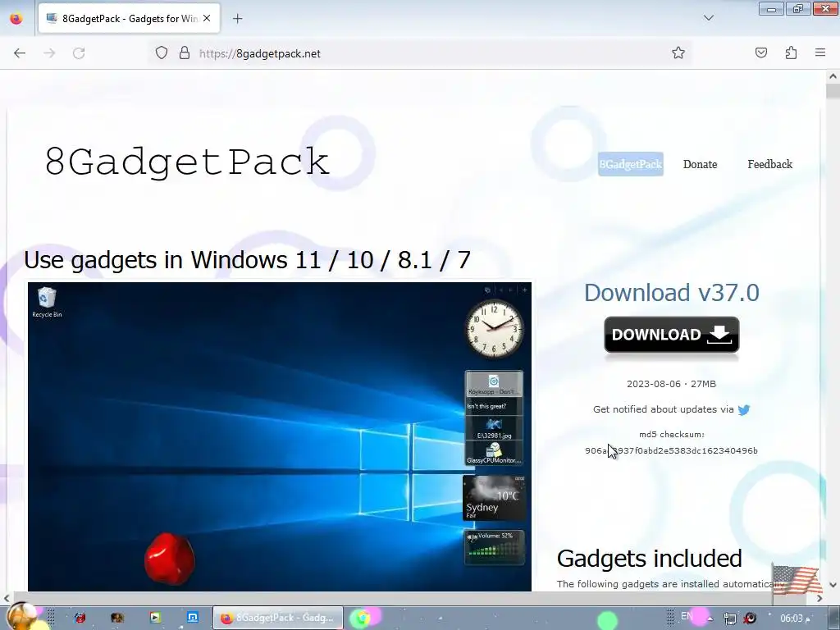
Task: Click the network tray icon
Action: [x=729, y=619]
